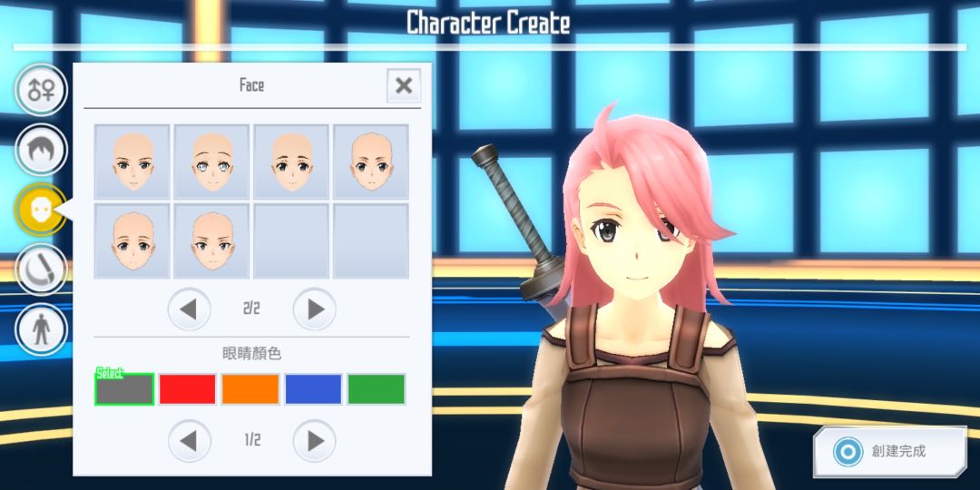Close the Face panel

[x=404, y=85]
